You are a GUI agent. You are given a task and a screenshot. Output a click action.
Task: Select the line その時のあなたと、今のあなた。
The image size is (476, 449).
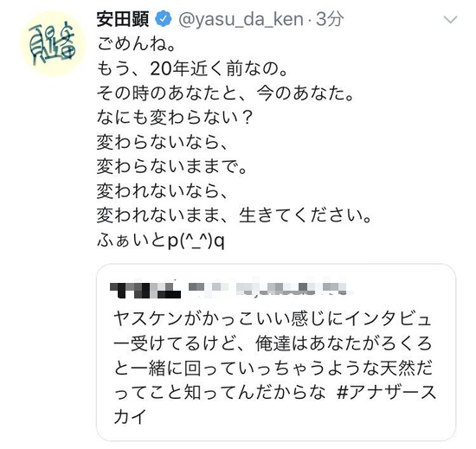point(226,93)
